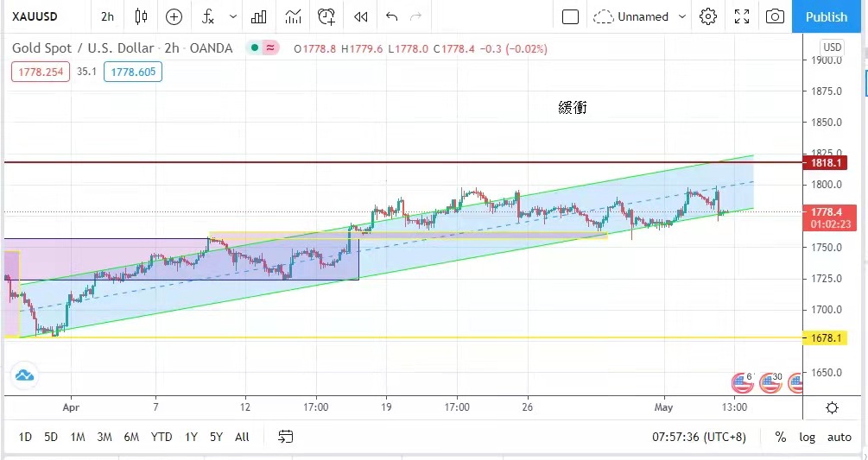Open the Unnamed layout dropdown arrow
The image size is (868, 460).
[682, 16]
